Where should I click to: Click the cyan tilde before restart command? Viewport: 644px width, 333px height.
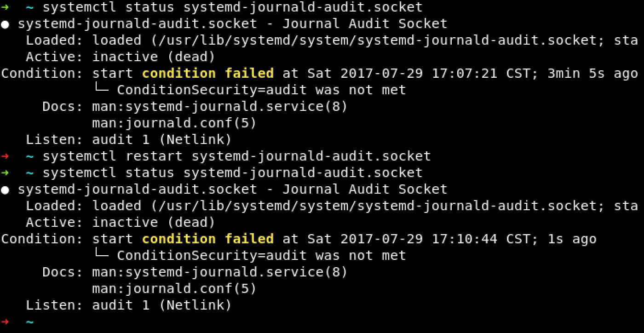pos(30,156)
